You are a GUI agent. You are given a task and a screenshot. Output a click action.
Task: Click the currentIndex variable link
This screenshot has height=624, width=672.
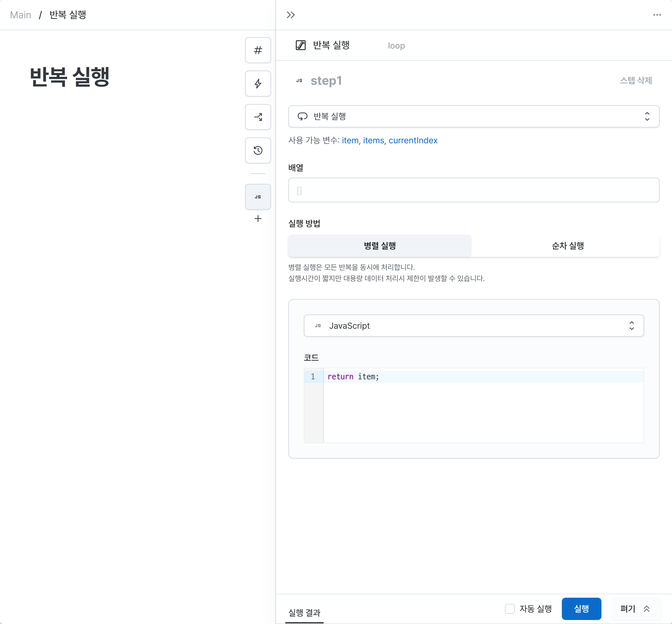[413, 141]
